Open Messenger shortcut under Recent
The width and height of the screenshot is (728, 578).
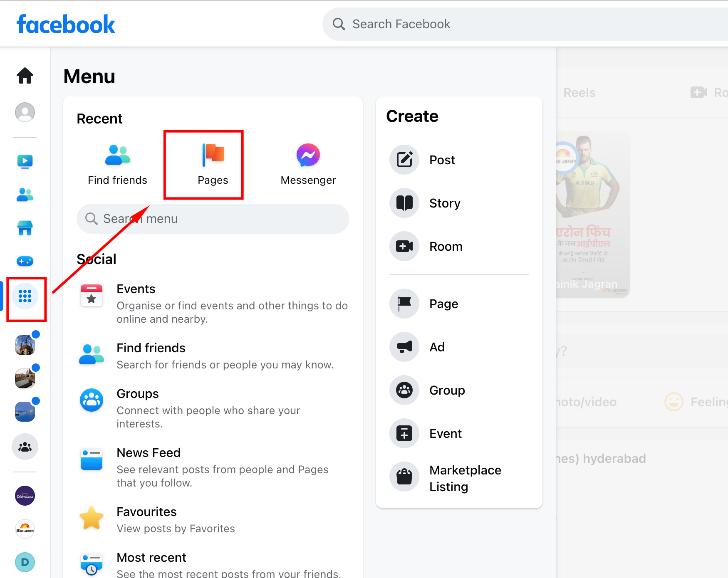(x=308, y=165)
